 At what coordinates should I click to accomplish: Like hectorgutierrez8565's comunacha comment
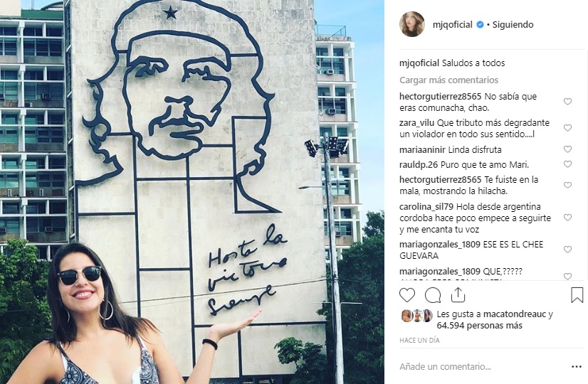568,102
